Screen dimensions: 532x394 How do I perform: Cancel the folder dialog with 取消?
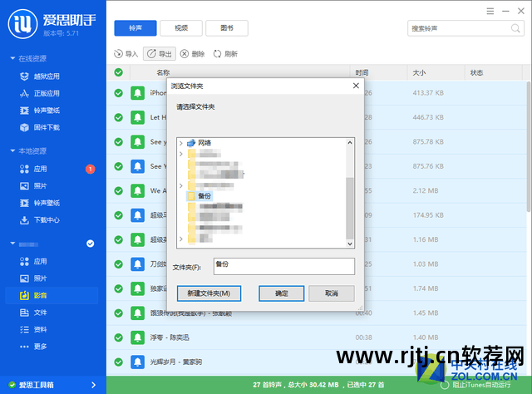coord(332,293)
